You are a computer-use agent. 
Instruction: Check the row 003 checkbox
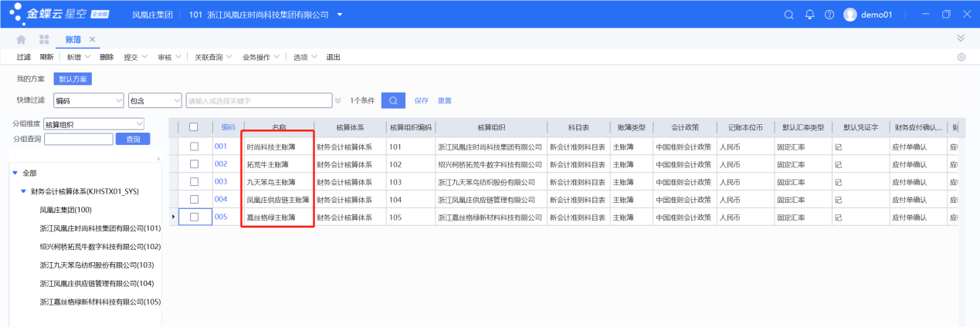point(194,182)
